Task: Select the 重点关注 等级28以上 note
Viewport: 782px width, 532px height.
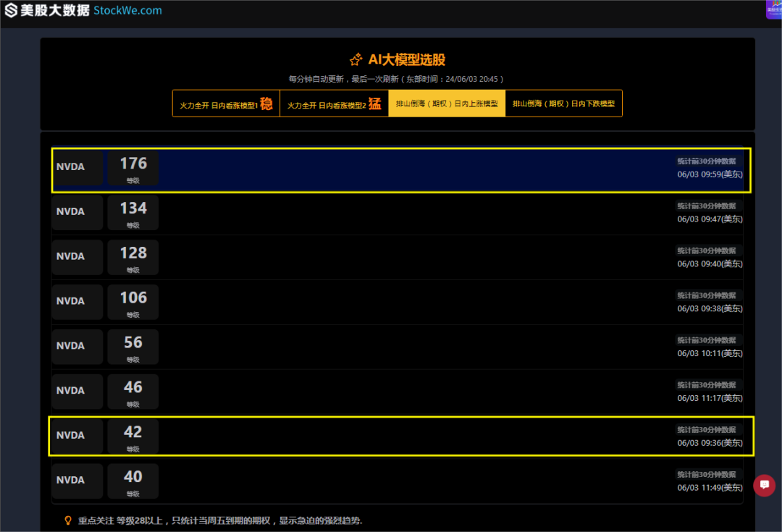Action: coord(220,521)
